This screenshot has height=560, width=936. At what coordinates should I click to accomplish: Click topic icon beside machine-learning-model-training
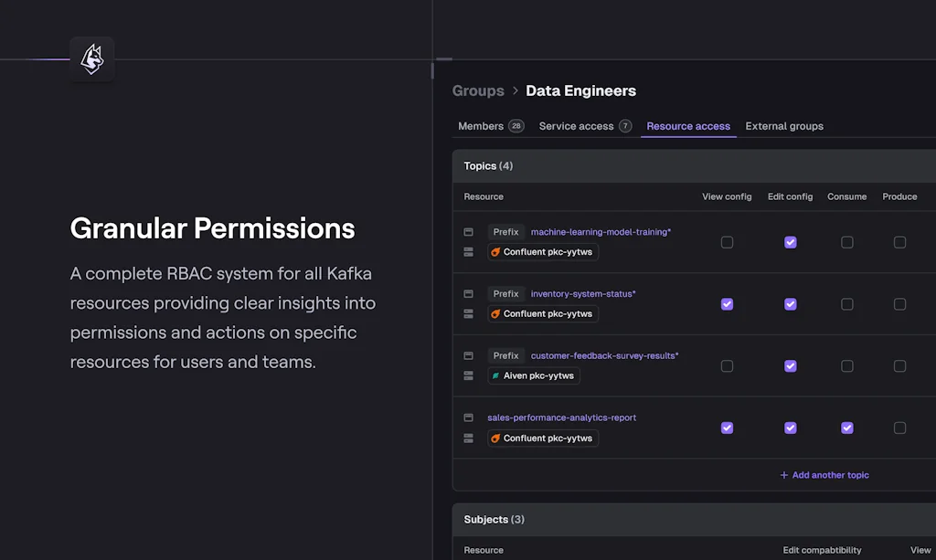point(468,232)
